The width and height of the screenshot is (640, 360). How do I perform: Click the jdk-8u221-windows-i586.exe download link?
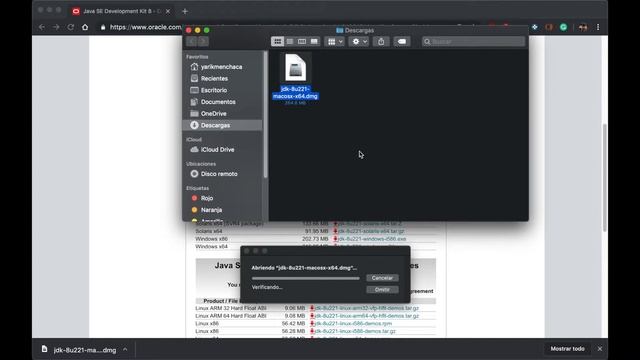372,239
